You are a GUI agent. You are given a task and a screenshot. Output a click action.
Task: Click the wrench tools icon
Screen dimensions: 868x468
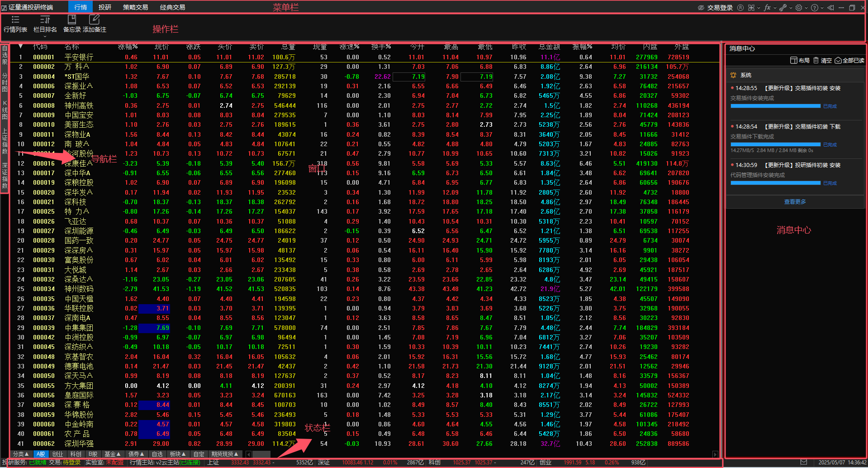click(x=783, y=8)
